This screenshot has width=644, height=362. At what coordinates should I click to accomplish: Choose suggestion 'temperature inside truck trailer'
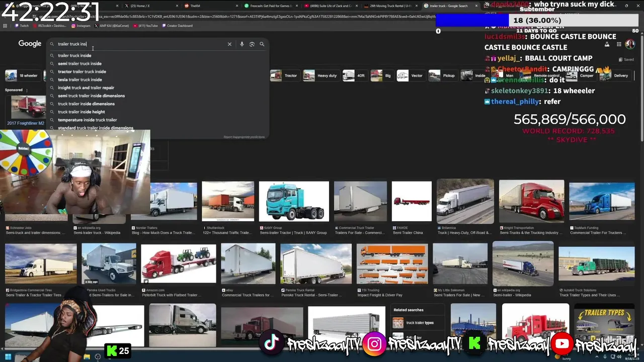(87, 120)
